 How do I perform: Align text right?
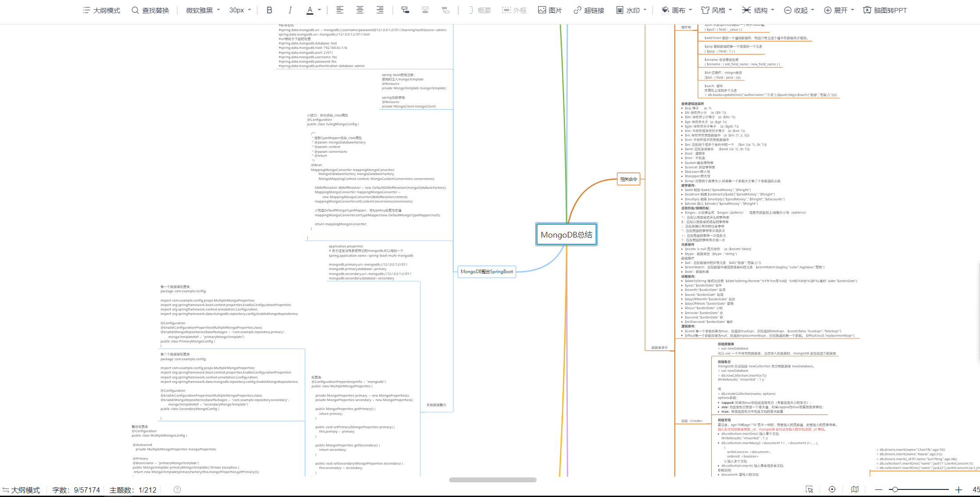pyautogui.click(x=380, y=10)
